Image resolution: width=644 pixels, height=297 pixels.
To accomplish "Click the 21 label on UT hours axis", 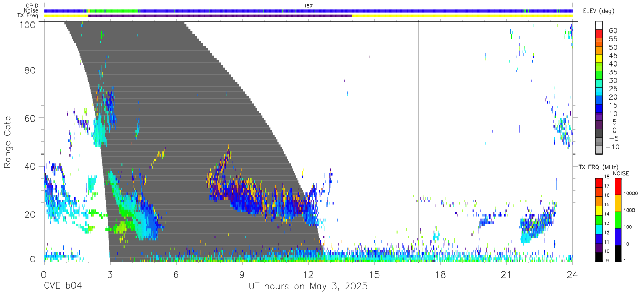I will click(507, 275).
